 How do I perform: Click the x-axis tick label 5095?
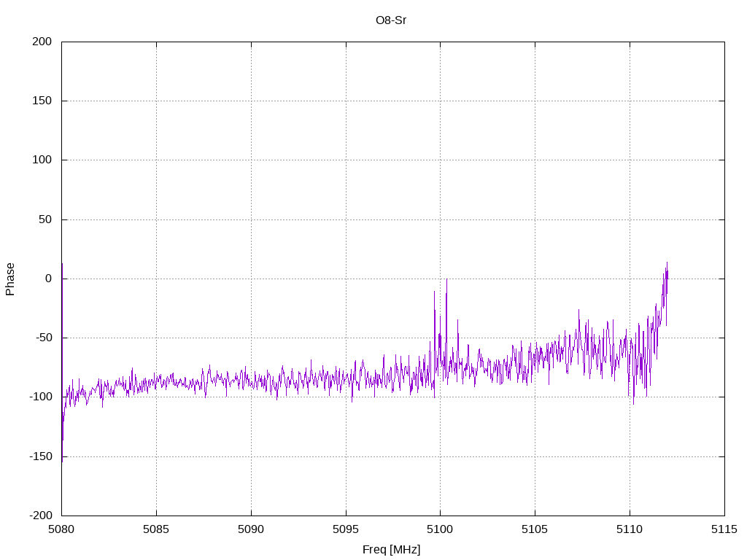pos(346,529)
